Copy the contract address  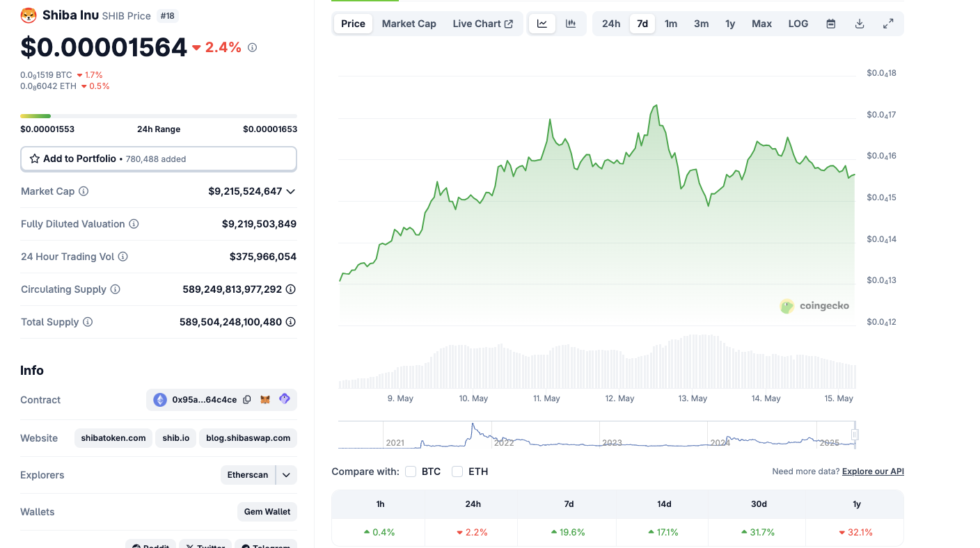click(x=247, y=400)
